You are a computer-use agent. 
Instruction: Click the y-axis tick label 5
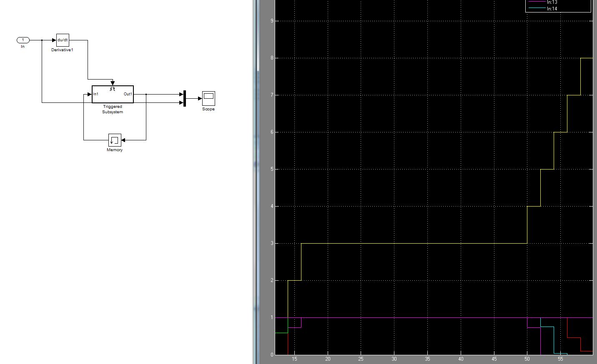point(272,169)
